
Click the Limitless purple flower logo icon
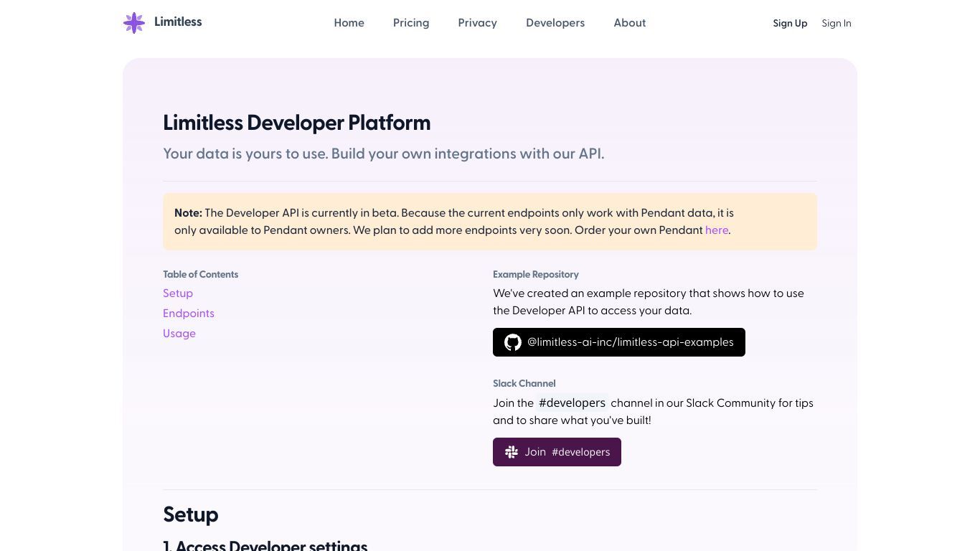pyautogui.click(x=134, y=23)
